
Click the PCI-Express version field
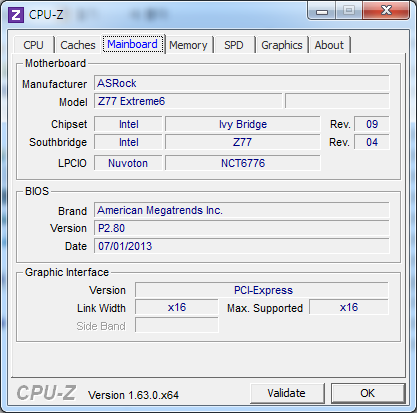coord(262,290)
